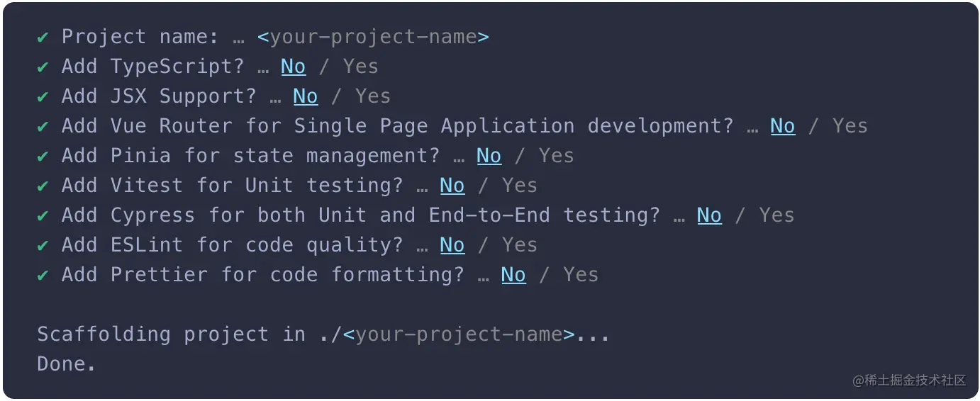Click the Done. output text
Image resolution: width=980 pixels, height=401 pixels.
point(66,364)
